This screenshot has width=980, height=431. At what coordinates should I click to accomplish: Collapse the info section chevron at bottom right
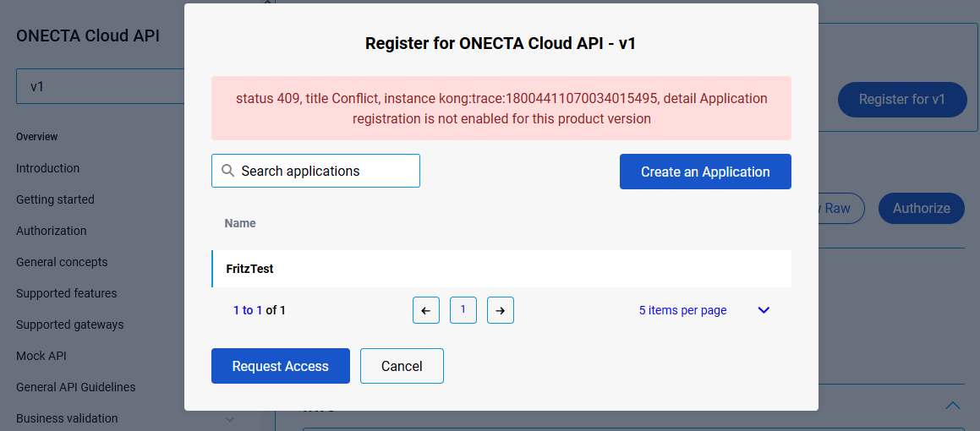pyautogui.click(x=952, y=406)
